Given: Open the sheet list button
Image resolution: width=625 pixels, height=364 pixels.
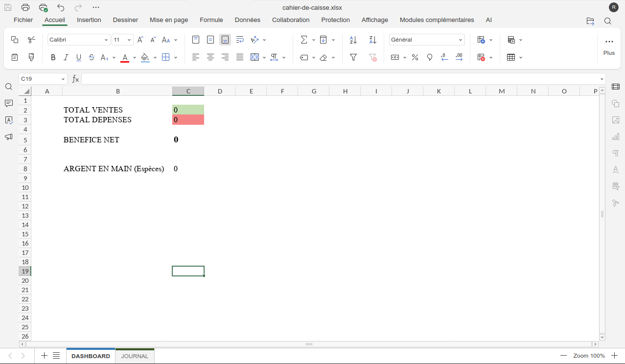Looking at the screenshot, I should coord(56,356).
